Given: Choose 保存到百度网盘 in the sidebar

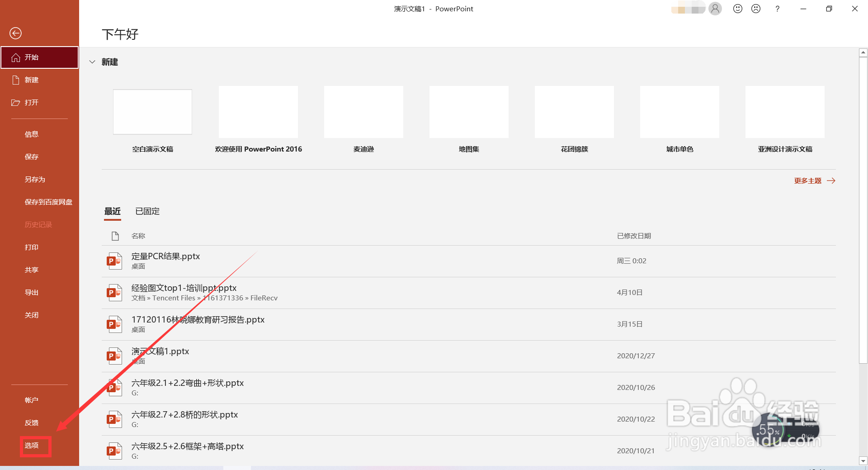Looking at the screenshot, I should tap(39, 202).
